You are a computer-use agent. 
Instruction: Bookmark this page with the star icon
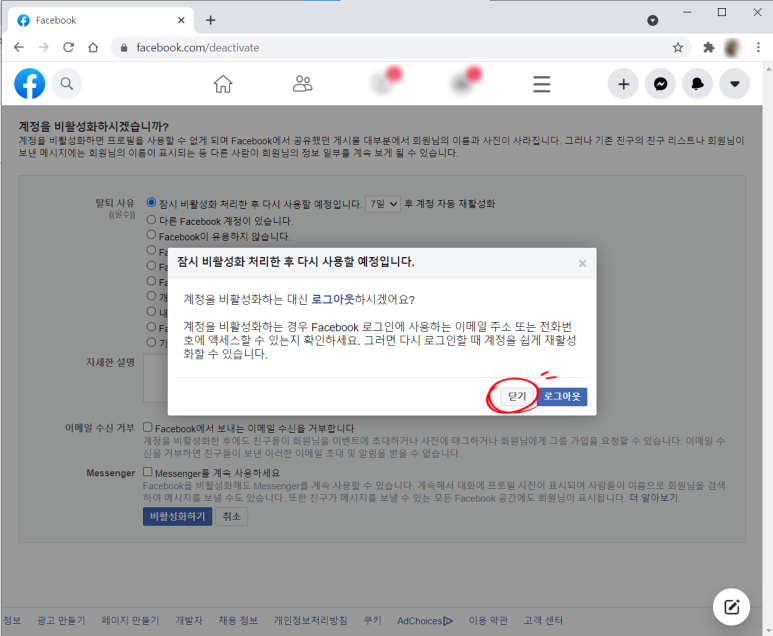[678, 47]
